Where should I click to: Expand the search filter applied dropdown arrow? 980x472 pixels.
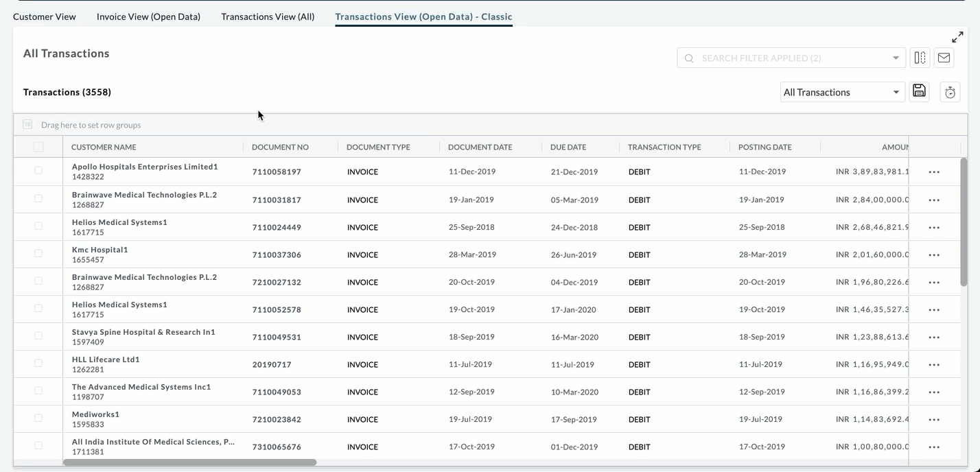coord(896,58)
